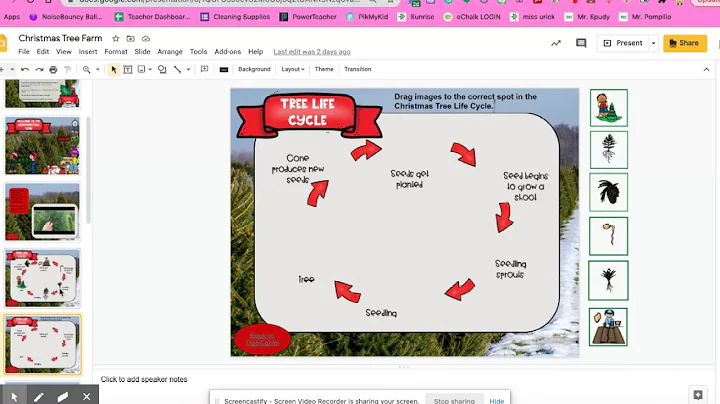Image resolution: width=720 pixels, height=404 pixels.
Task: Close the Screencastify drawing toolbar
Action: tap(86, 397)
